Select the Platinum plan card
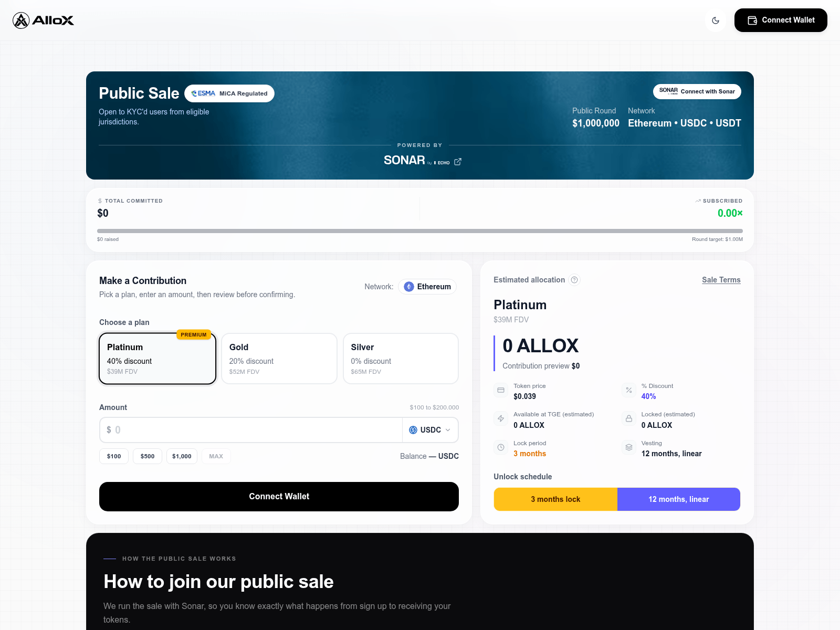This screenshot has width=840, height=630. (x=157, y=359)
